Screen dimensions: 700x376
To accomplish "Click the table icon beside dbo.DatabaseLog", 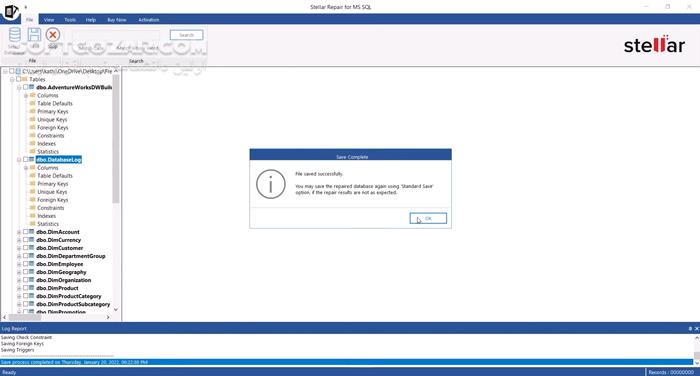I will [x=32, y=159].
